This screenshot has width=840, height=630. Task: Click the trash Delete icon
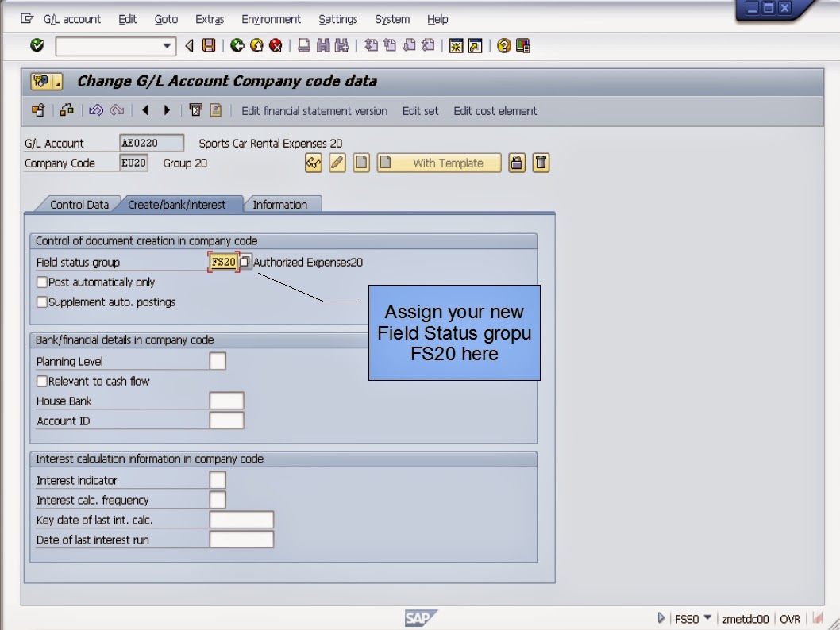tap(541, 163)
